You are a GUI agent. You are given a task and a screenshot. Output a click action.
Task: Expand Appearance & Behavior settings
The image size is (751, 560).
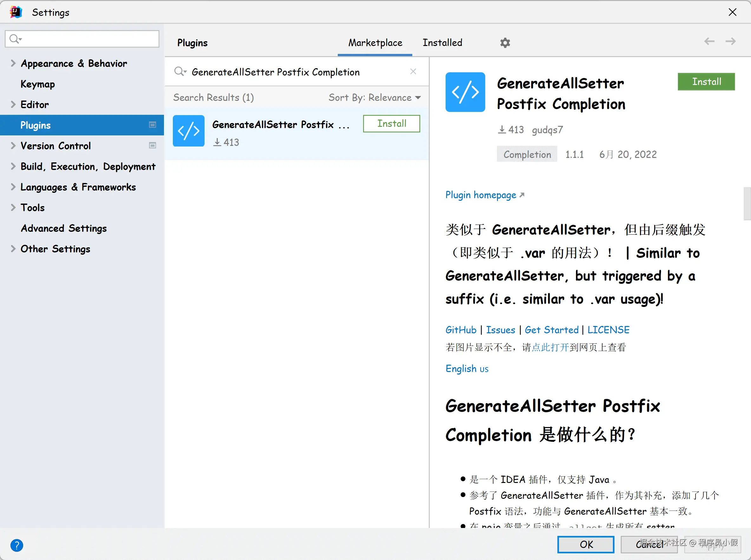pos(13,63)
